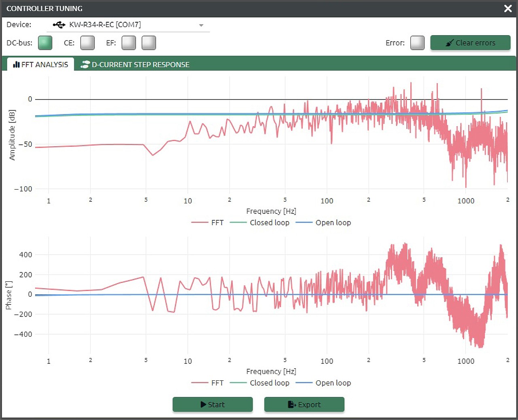Toggle the green DC-bus indicator
Screen dimensions: 518x420
[x=45, y=43]
